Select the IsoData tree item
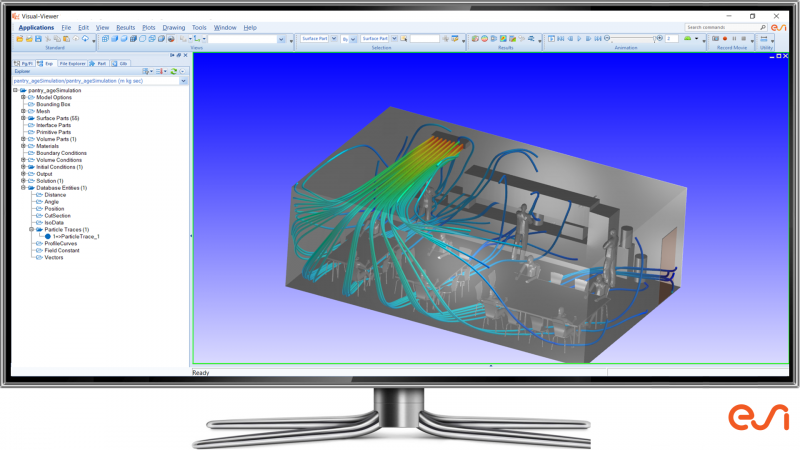This screenshot has width=800, height=450. point(54,223)
